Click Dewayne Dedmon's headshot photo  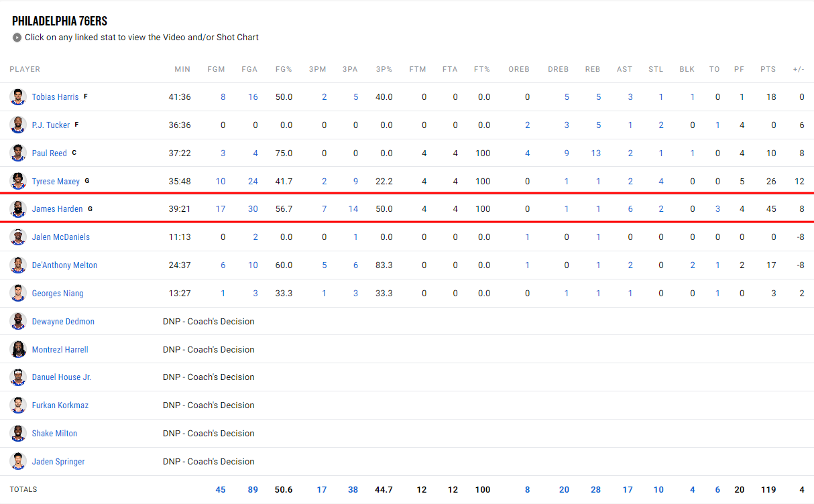[x=17, y=322]
